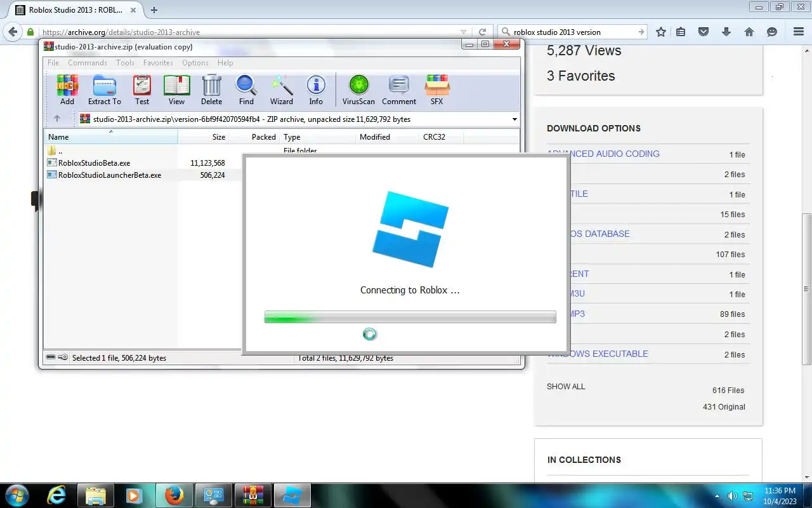Sort the list by Packed column
Image resolution: width=812 pixels, height=508 pixels.
tap(254, 137)
